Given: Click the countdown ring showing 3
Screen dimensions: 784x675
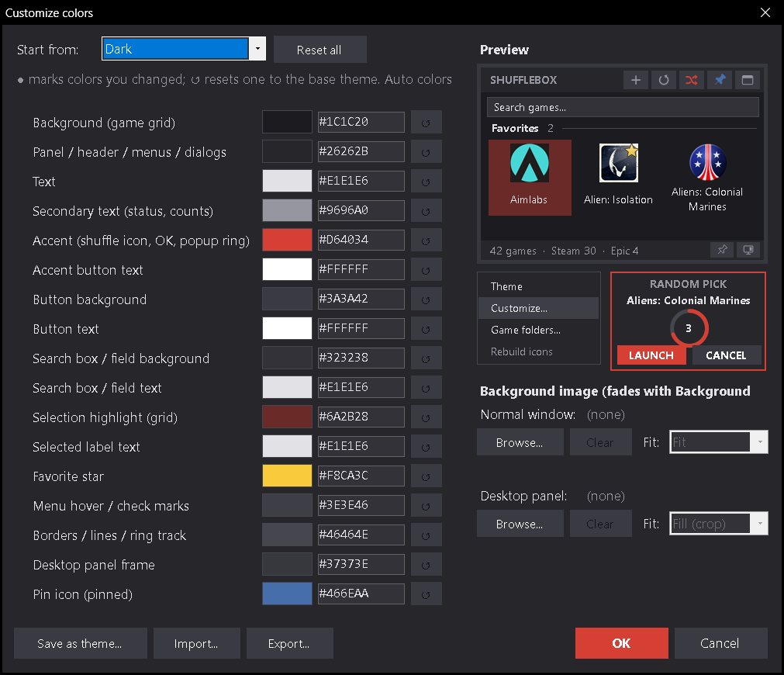Looking at the screenshot, I should (x=689, y=328).
